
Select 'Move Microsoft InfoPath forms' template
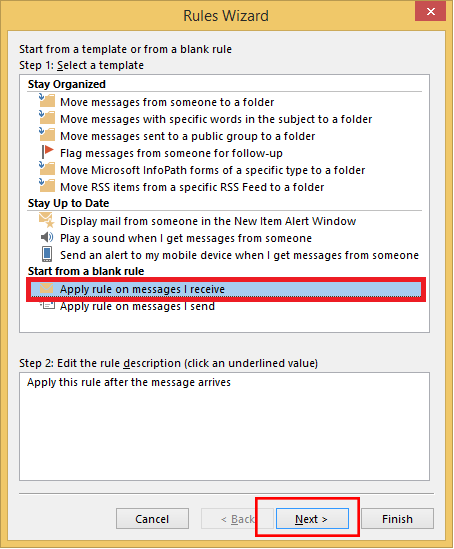[212, 170]
